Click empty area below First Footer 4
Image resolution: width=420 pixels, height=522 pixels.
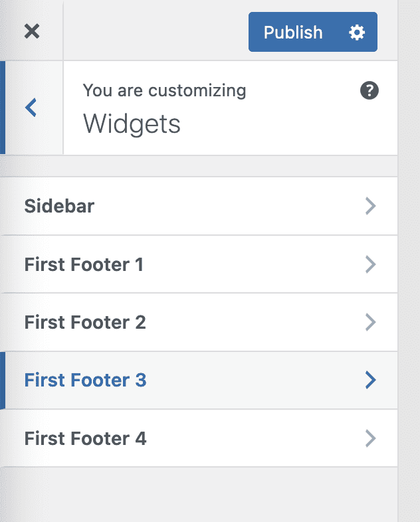click(x=199, y=495)
